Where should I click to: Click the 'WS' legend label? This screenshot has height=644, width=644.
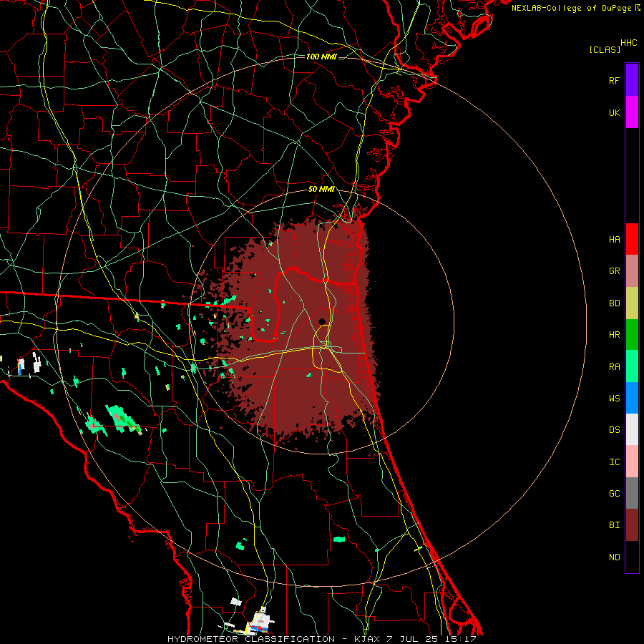[x=614, y=399]
